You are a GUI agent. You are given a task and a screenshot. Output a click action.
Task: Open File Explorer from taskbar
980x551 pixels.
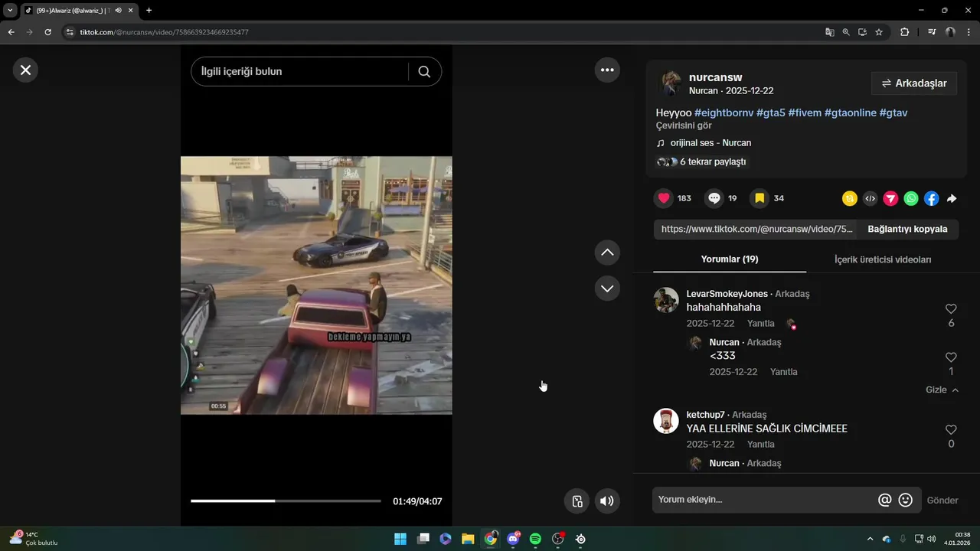pyautogui.click(x=468, y=539)
